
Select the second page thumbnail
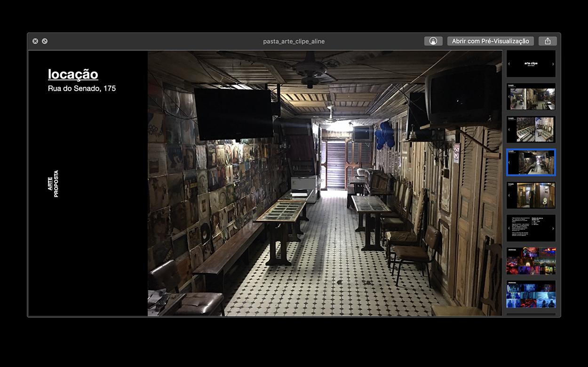click(x=531, y=97)
